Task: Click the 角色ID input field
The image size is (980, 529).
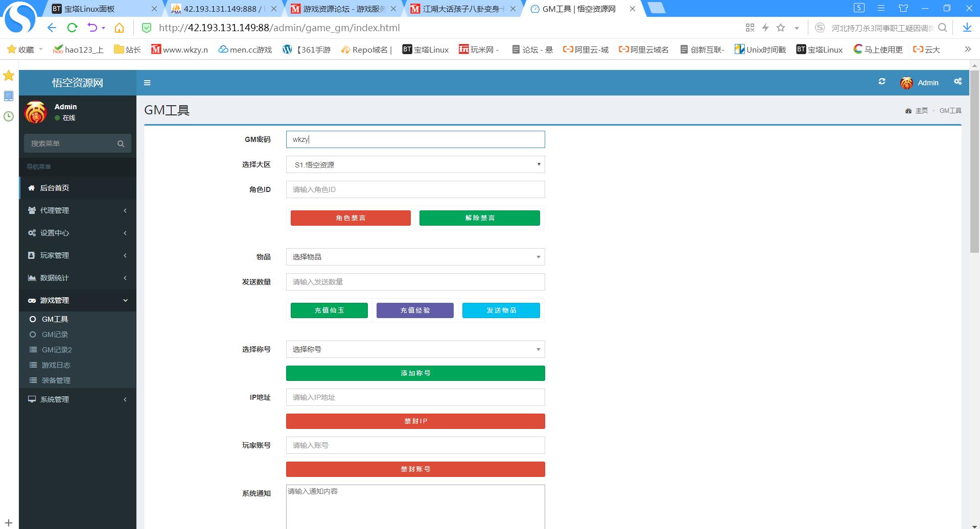Action: pos(415,189)
